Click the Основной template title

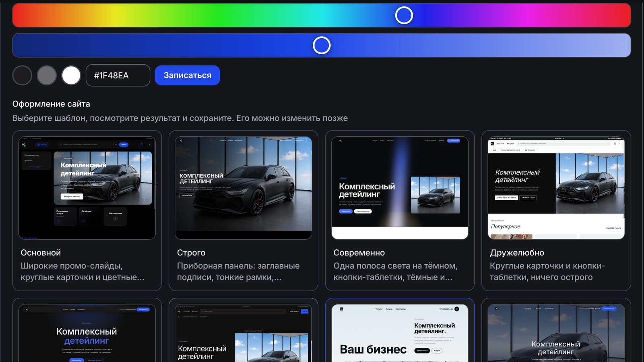point(41,253)
